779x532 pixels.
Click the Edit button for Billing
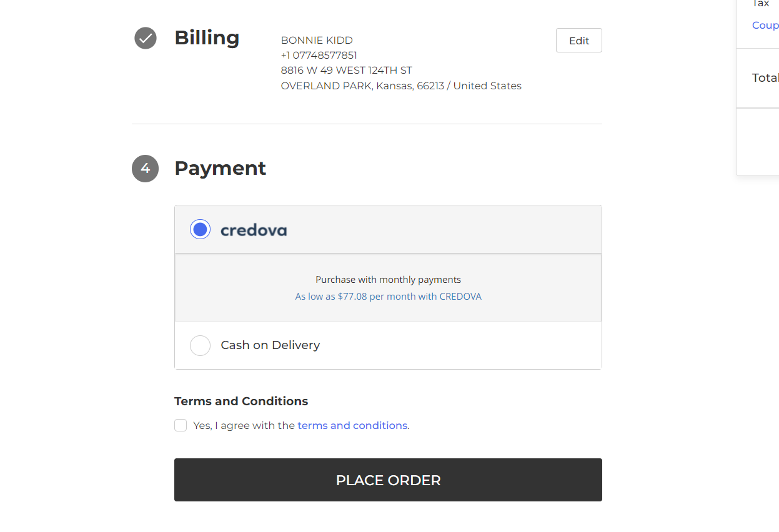click(578, 40)
